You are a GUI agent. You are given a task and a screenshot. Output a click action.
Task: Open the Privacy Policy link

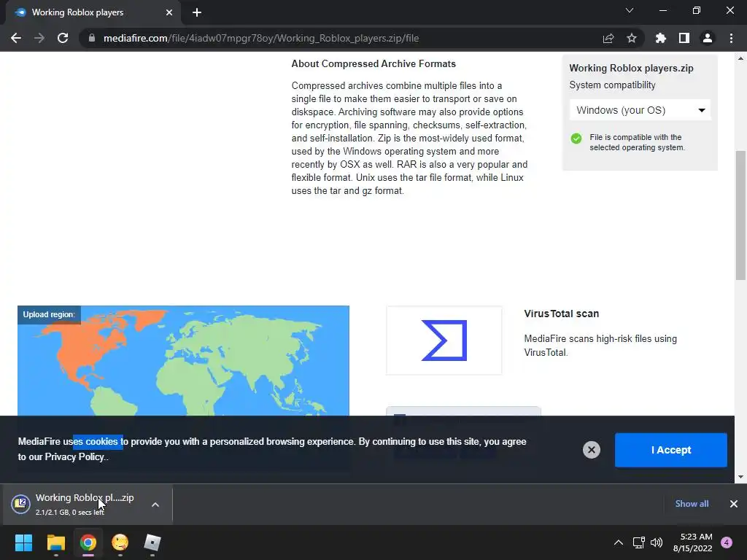click(x=74, y=456)
